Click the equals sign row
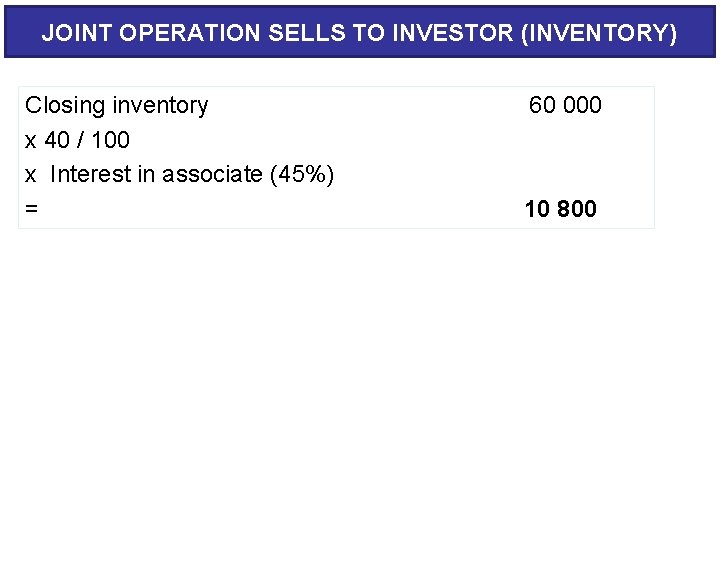The width and height of the screenshot is (720, 581). [x=32, y=209]
